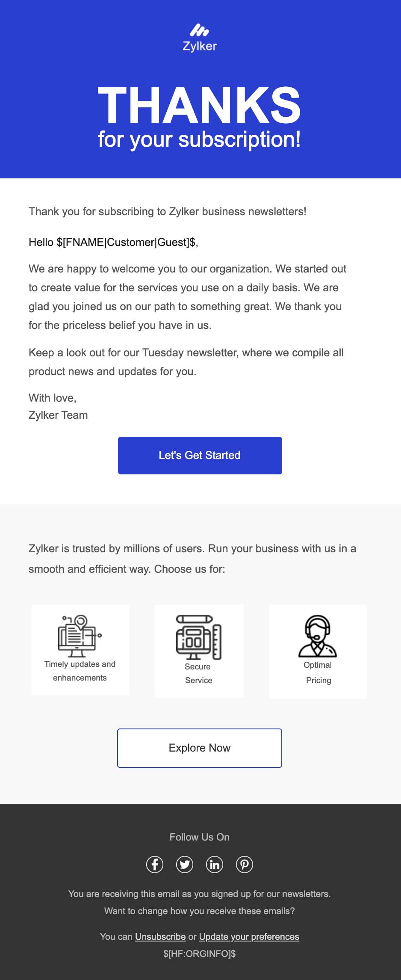Open the Update your preferences link
Viewport: 401px width, 980px height.
249,936
